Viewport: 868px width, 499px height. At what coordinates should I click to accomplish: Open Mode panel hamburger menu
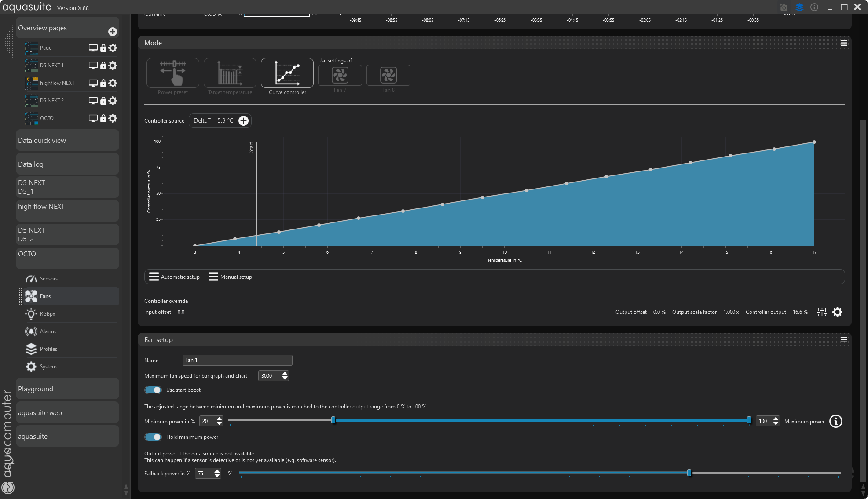[844, 43]
